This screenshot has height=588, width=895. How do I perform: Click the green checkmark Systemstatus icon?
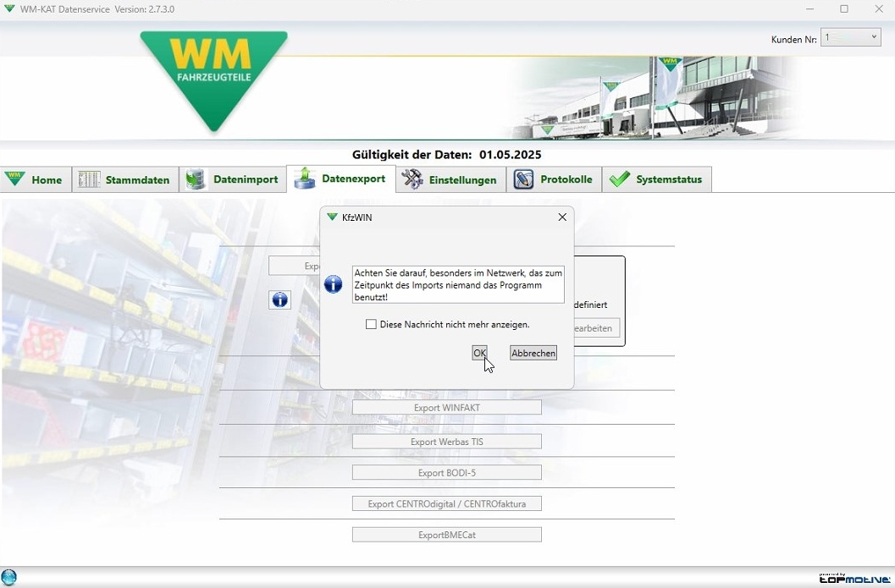(x=619, y=179)
